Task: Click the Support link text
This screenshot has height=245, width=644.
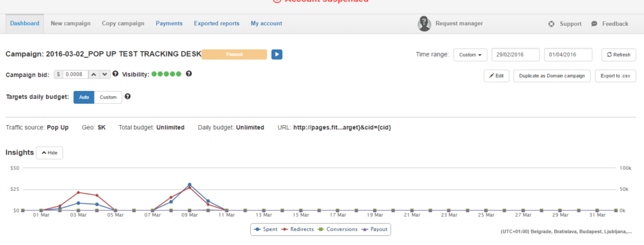Action: 570,24
